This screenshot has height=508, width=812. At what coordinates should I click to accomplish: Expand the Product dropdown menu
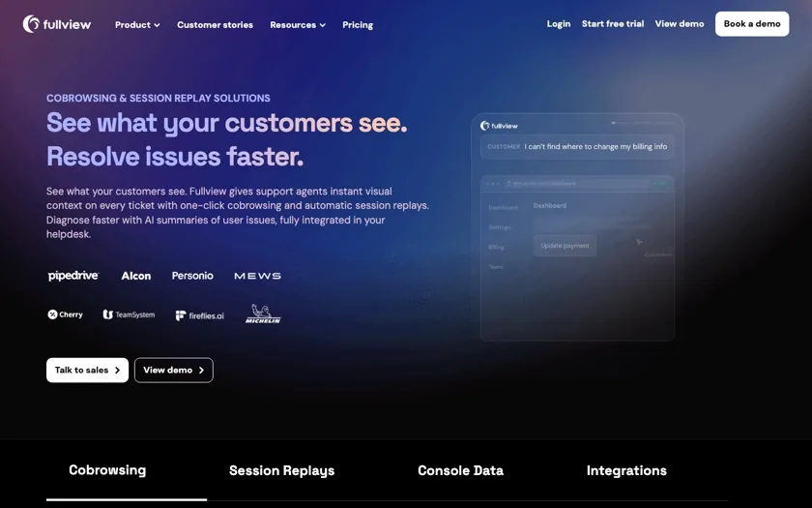(137, 25)
